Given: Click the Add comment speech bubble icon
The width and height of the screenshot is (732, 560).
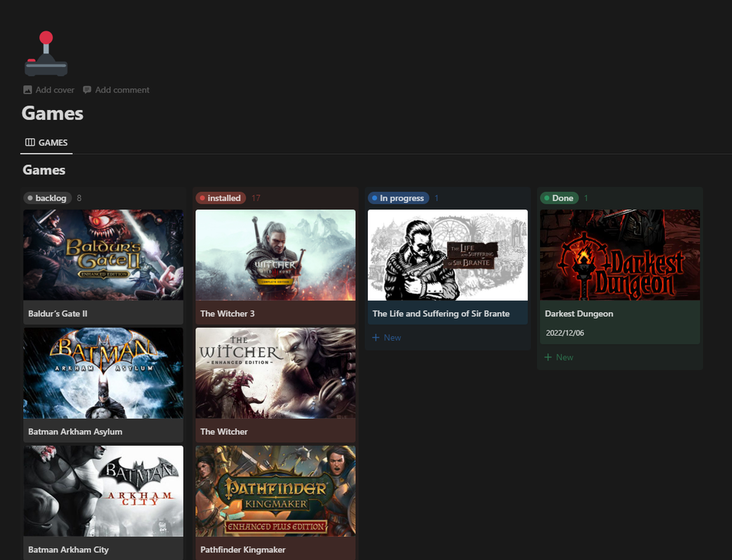Looking at the screenshot, I should (x=87, y=90).
